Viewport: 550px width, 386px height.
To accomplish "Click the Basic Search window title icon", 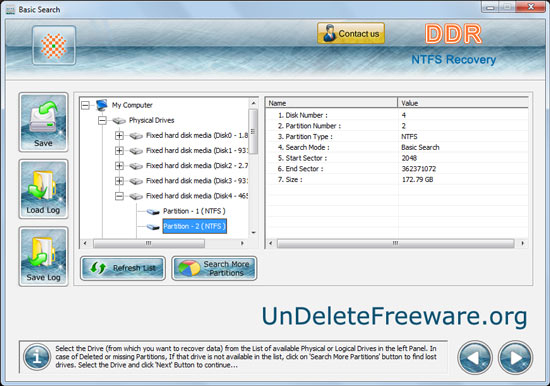I will click(11, 10).
